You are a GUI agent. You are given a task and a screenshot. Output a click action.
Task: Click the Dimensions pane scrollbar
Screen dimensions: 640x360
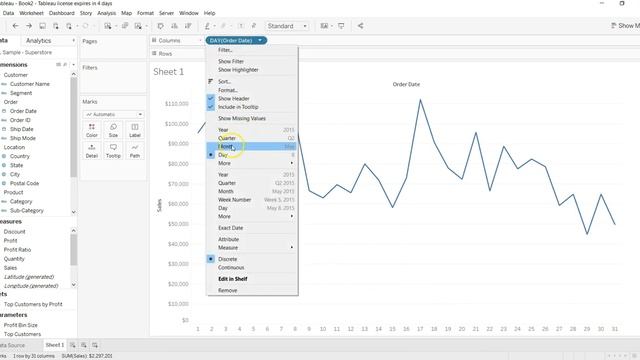click(x=73, y=127)
